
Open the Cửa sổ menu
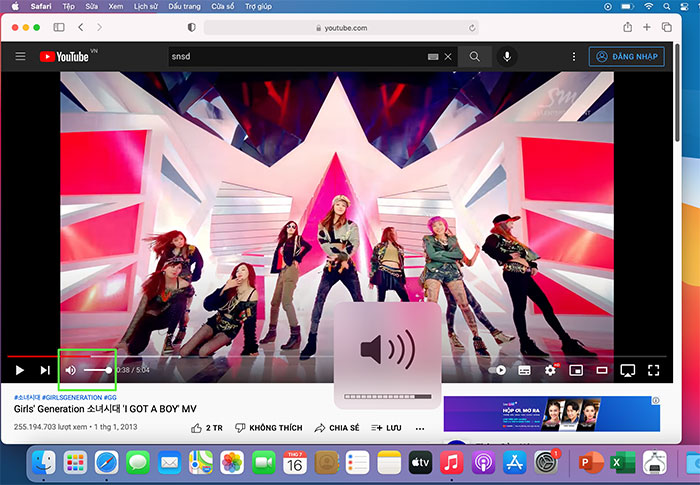tap(223, 6)
